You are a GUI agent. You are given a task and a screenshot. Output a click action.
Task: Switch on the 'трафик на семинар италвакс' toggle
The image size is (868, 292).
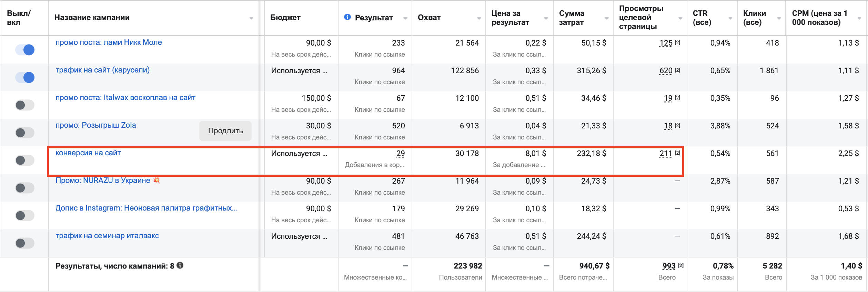pos(25,243)
